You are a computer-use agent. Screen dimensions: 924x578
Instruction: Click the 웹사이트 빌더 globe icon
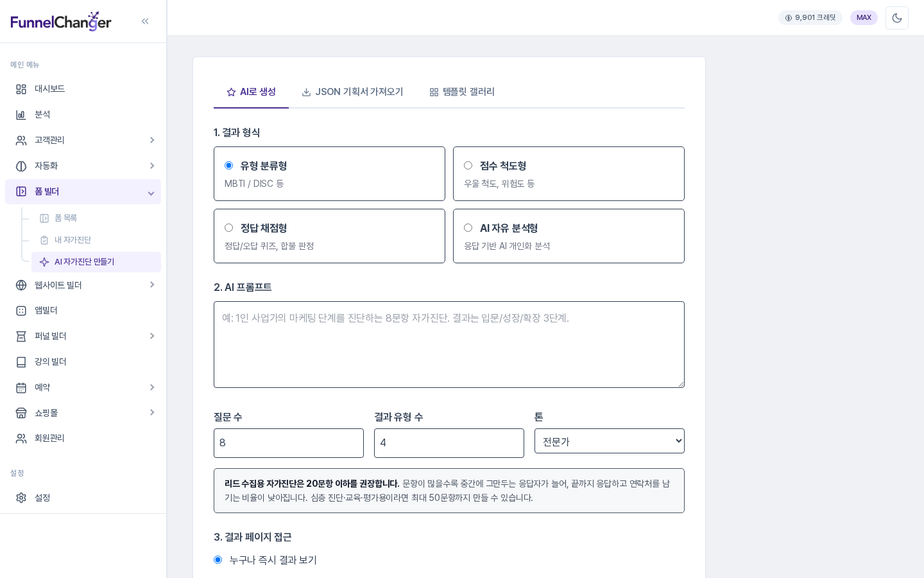(21, 285)
